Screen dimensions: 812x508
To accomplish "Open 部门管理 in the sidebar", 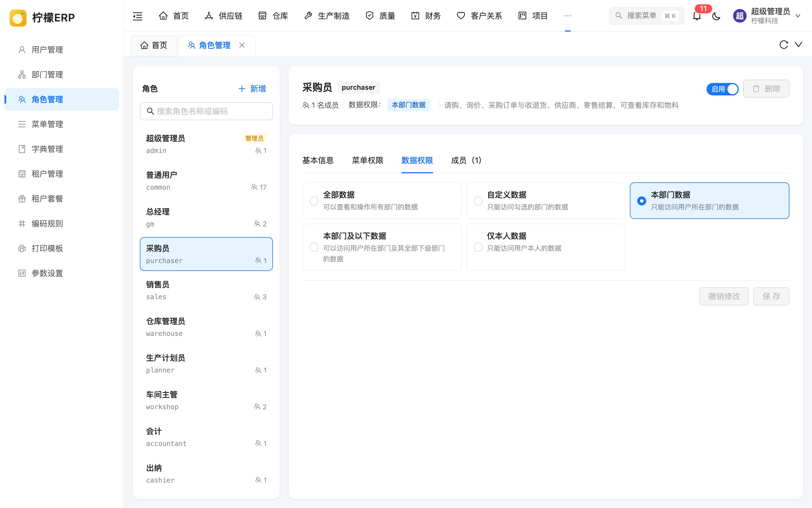I will [62, 75].
